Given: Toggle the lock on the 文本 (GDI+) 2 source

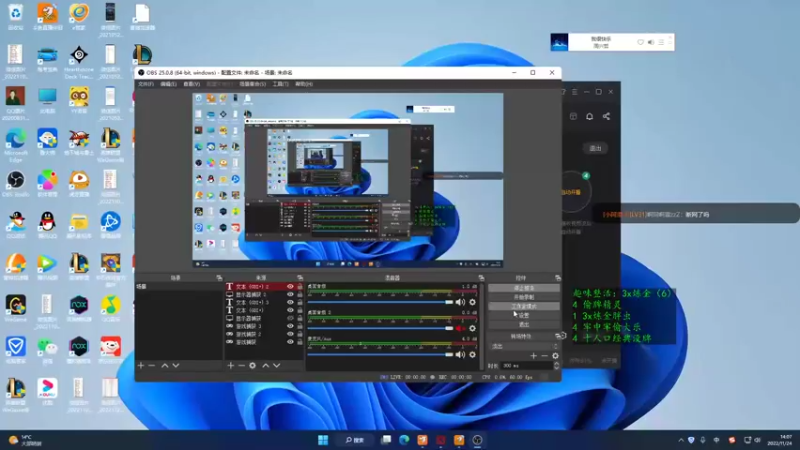Looking at the screenshot, I should (x=299, y=287).
